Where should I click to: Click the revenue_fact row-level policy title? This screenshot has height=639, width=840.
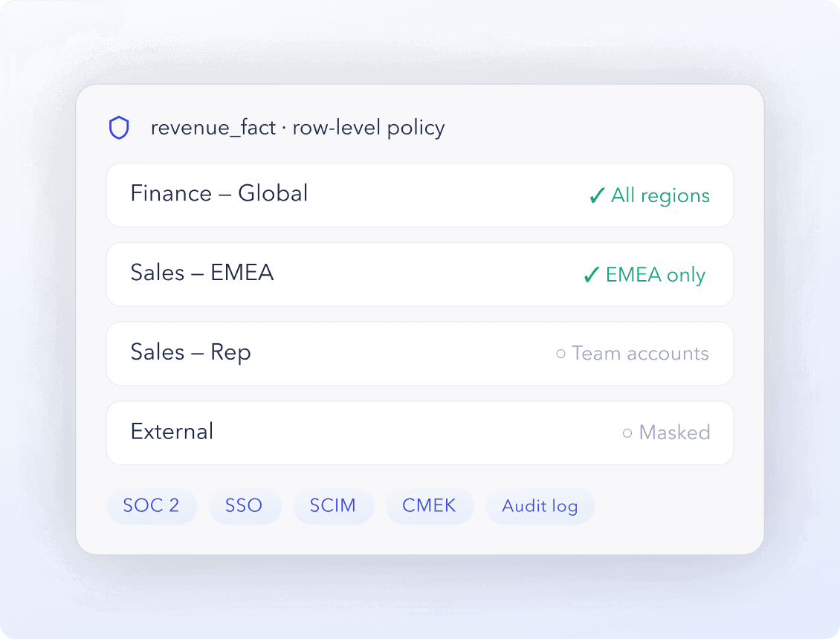tap(298, 128)
